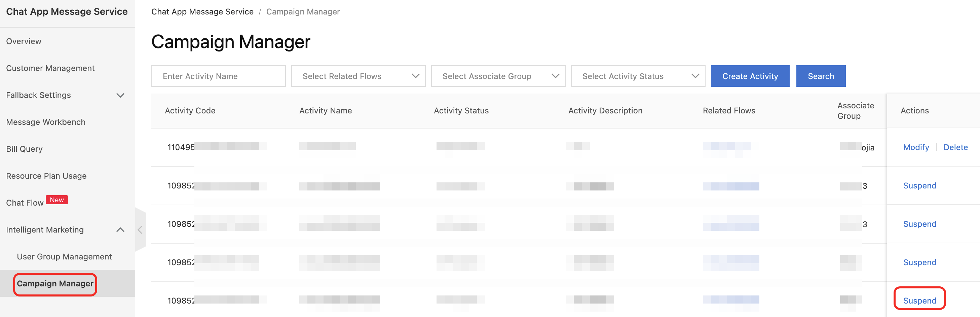The height and width of the screenshot is (317, 980).
Task: Go to Customer Management
Action: [x=50, y=68]
